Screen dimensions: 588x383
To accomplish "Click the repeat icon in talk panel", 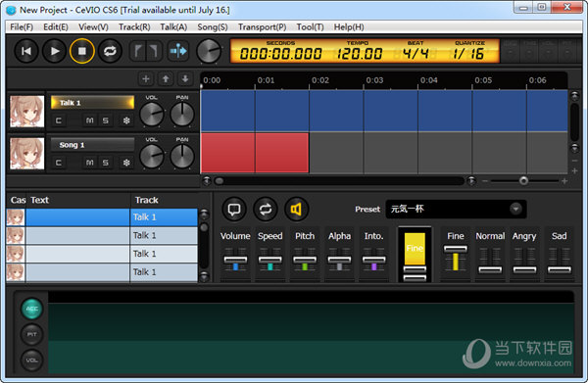I will point(266,209).
